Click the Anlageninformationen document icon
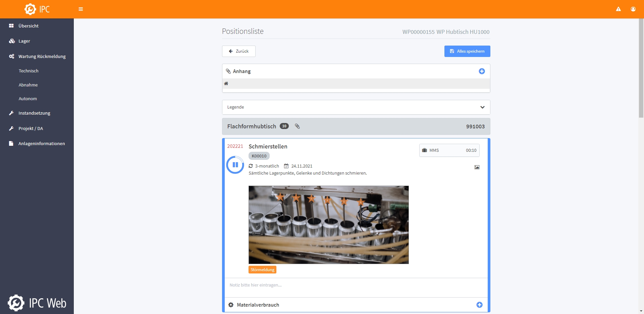Viewport: 644px width, 314px height. click(x=11, y=143)
